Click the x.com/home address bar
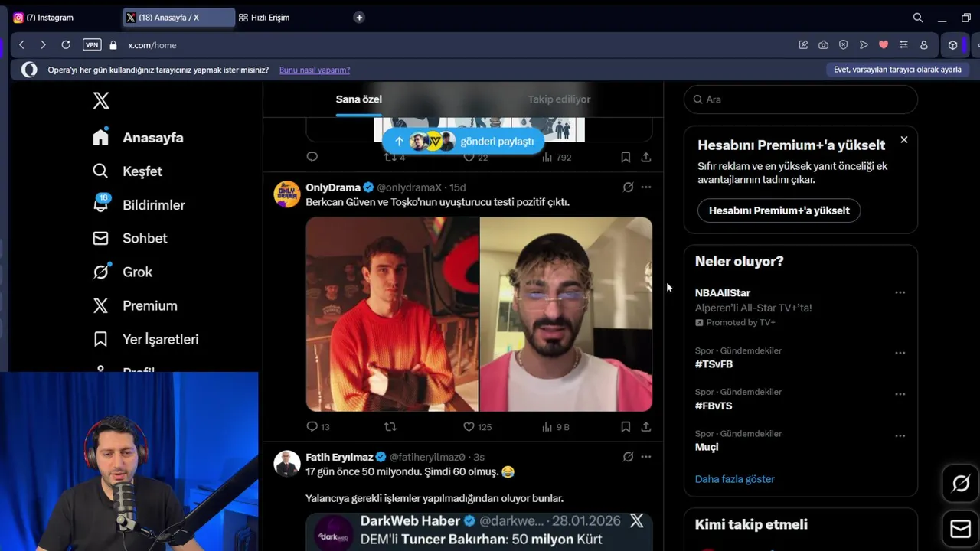This screenshot has height=551, width=980. pyautogui.click(x=152, y=45)
